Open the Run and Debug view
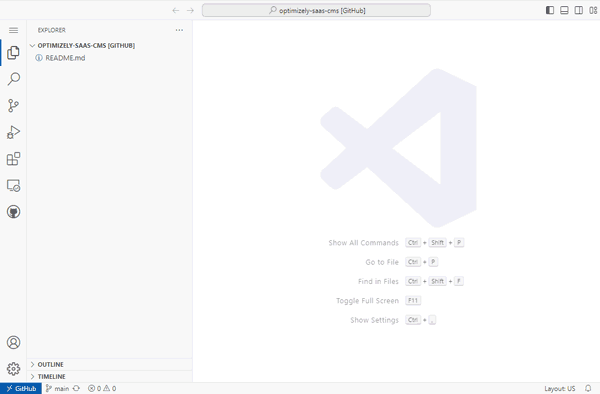Screen dimensions: 600x394 (x=13, y=132)
